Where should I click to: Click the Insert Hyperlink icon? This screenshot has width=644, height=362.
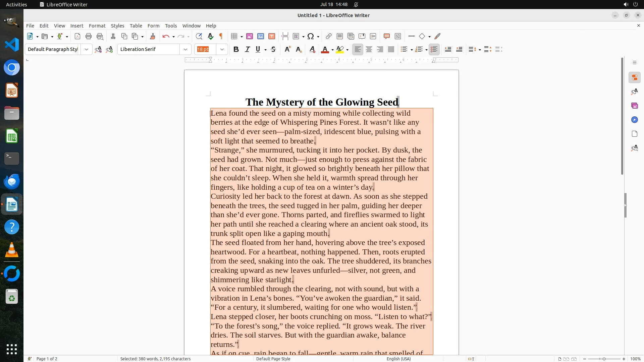pyautogui.click(x=329, y=36)
